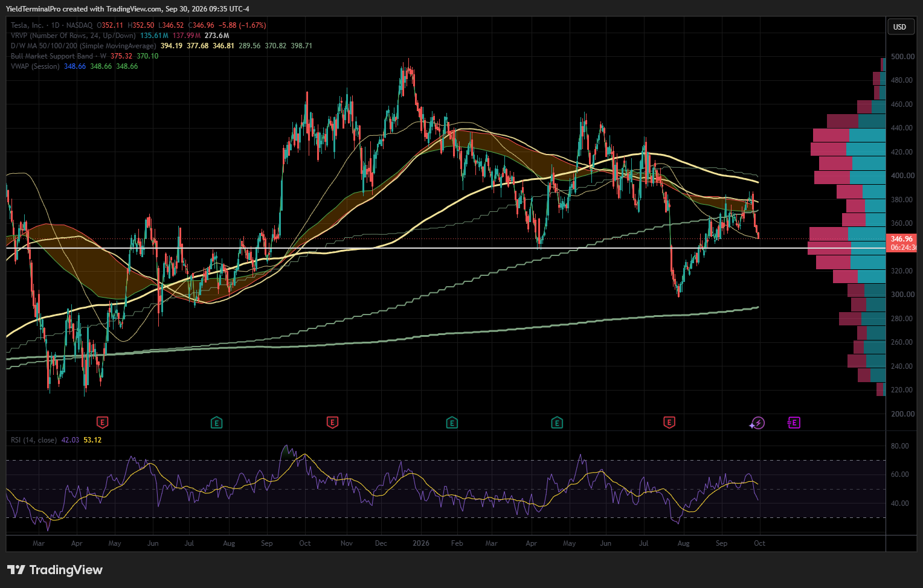The width and height of the screenshot is (923, 588).
Task: Click the 80.00 RSI axis label
Action: (900, 446)
